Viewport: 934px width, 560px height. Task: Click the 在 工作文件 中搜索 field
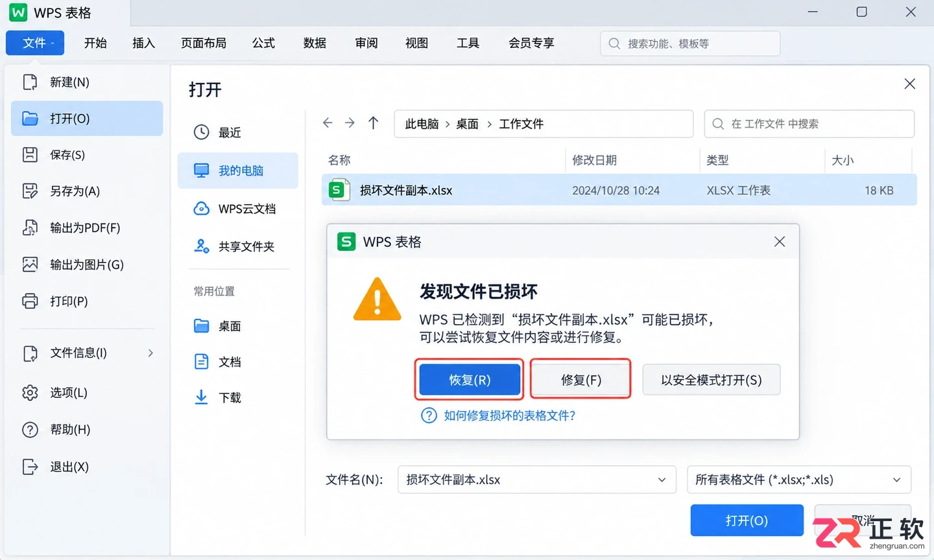tap(809, 124)
